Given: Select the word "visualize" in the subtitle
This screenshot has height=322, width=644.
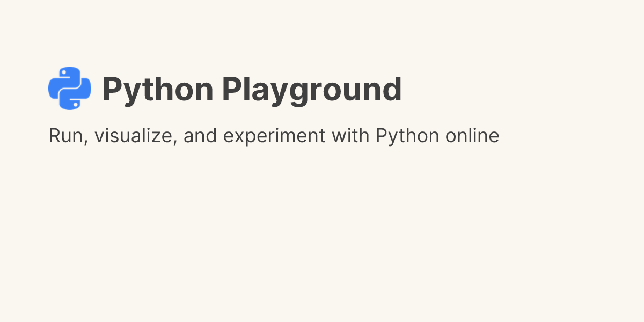Looking at the screenshot, I should (135, 136).
